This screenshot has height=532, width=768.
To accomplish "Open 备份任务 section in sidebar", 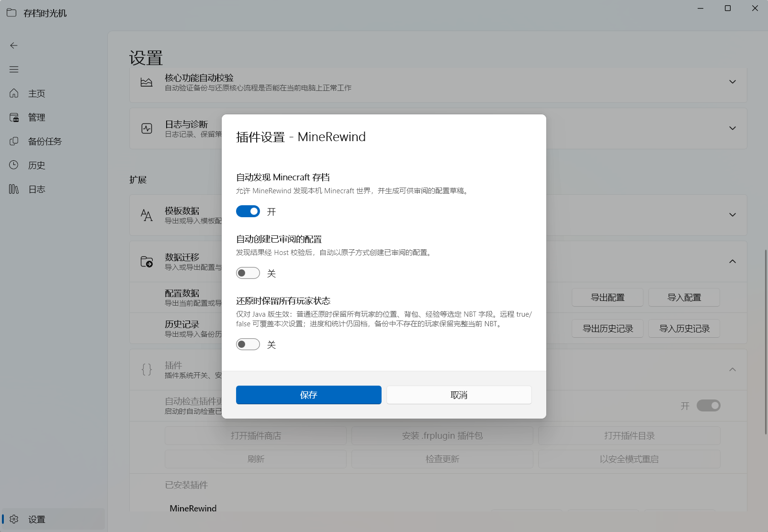I will (53, 141).
